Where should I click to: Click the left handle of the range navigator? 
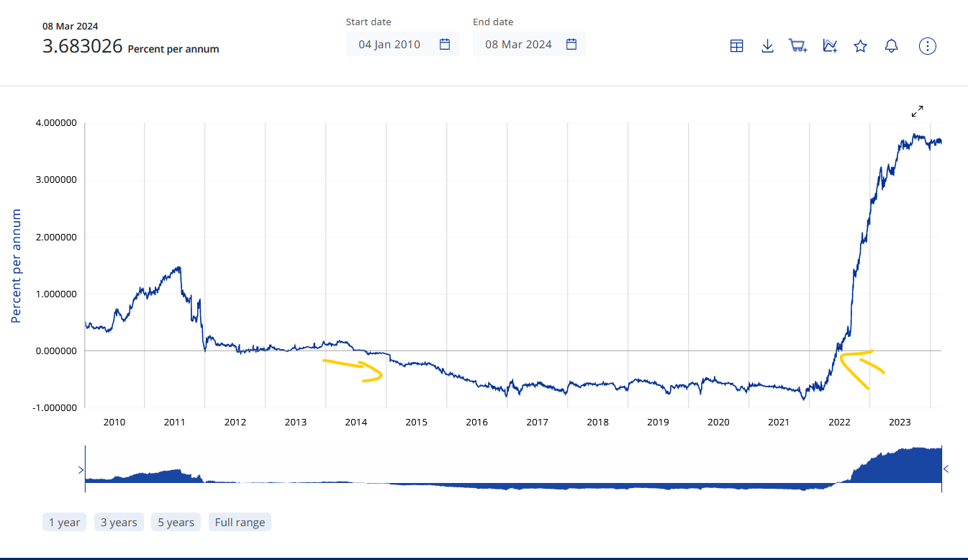click(x=82, y=469)
